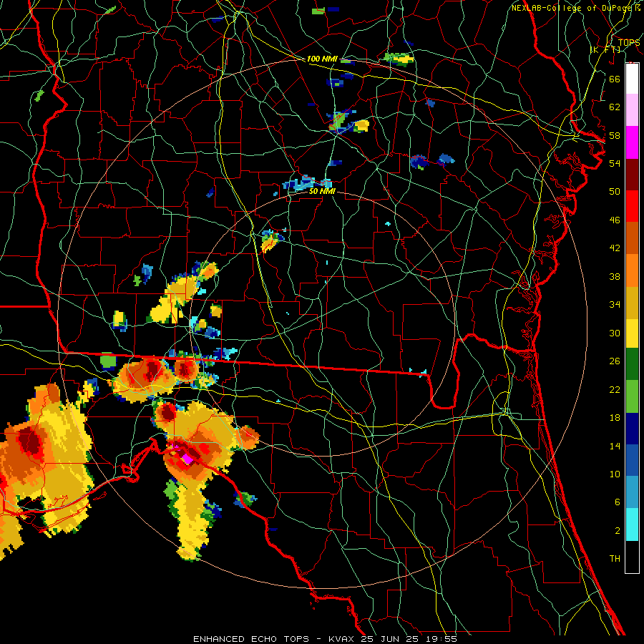The height and width of the screenshot is (644, 644).
Task: Click the magenta storm core on the map
Action: pos(187,459)
